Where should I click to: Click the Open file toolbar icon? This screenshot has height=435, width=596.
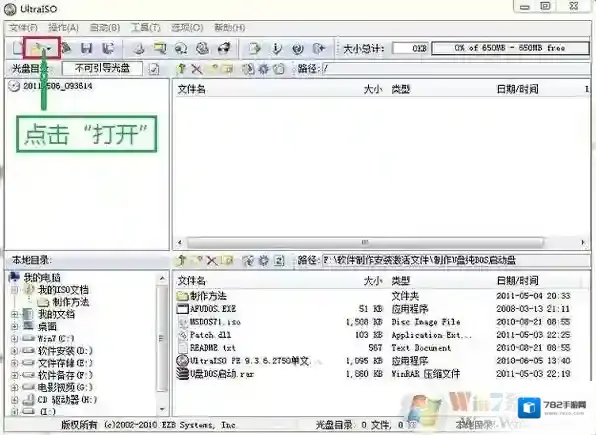click(37, 48)
